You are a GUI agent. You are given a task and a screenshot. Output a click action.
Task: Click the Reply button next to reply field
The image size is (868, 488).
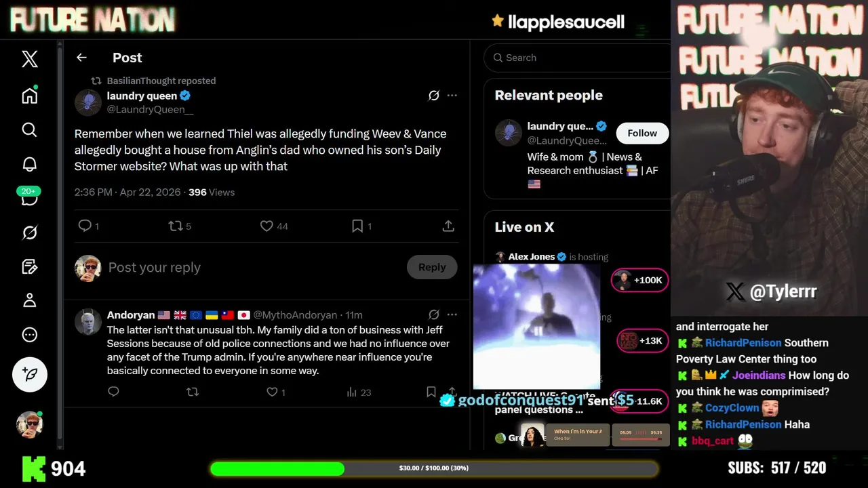[432, 267]
